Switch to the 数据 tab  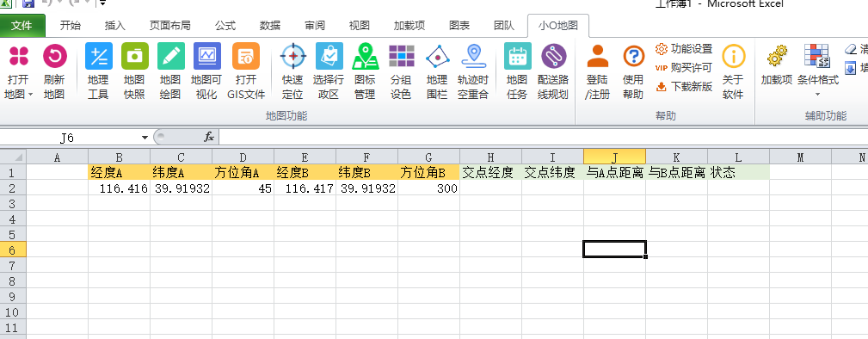coord(270,26)
